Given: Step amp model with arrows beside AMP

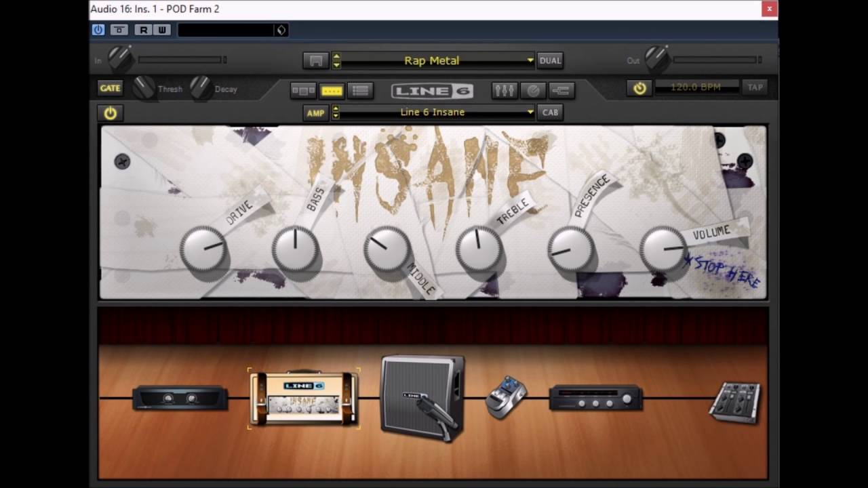Looking at the screenshot, I should (336, 113).
